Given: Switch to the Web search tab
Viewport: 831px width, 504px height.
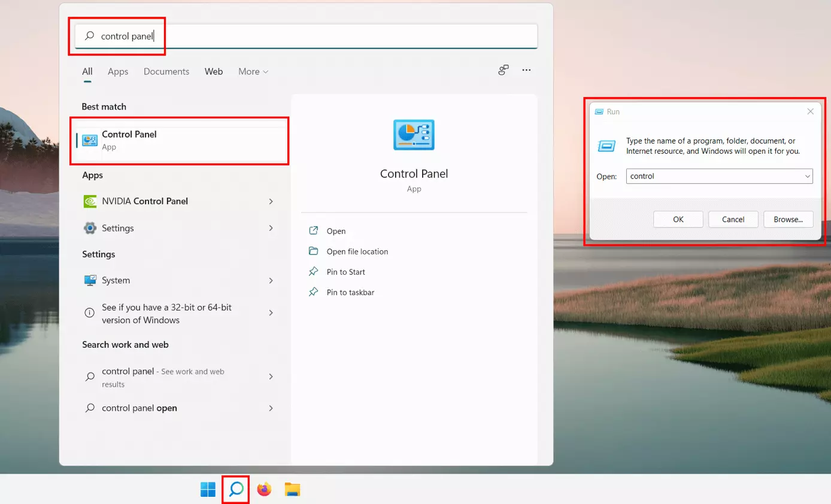Looking at the screenshot, I should tap(214, 71).
